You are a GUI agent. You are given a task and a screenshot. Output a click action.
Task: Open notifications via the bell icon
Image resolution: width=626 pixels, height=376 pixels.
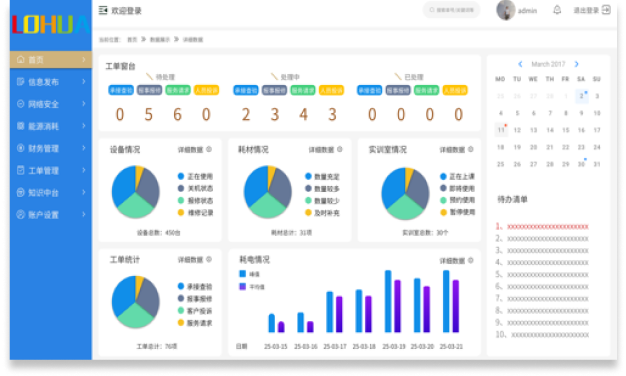(557, 10)
